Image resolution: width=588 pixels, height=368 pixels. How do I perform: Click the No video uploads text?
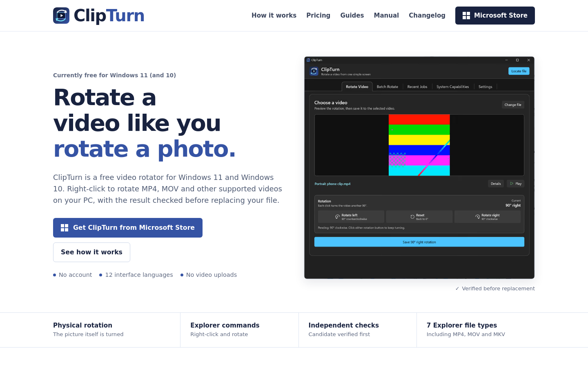click(212, 275)
